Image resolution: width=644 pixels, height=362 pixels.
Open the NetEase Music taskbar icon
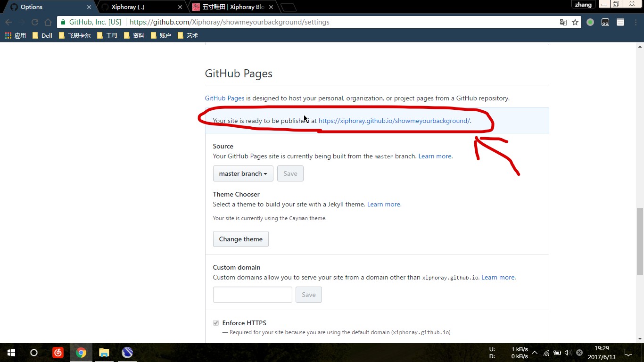tap(58, 353)
